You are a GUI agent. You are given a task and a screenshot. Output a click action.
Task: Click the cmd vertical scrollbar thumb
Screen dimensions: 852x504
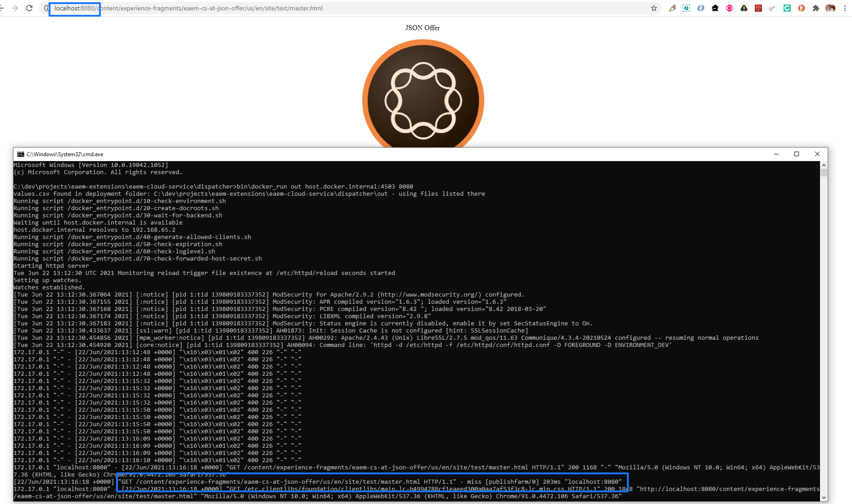pos(824,173)
